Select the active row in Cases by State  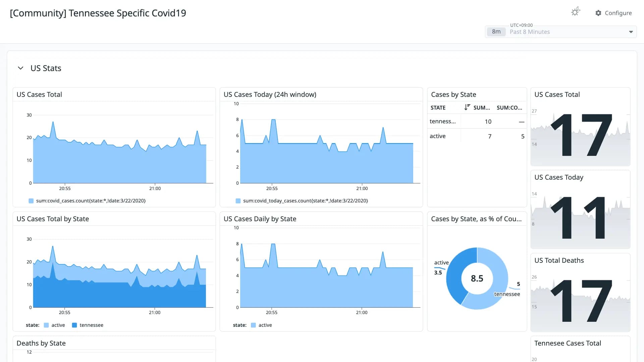pos(477,136)
